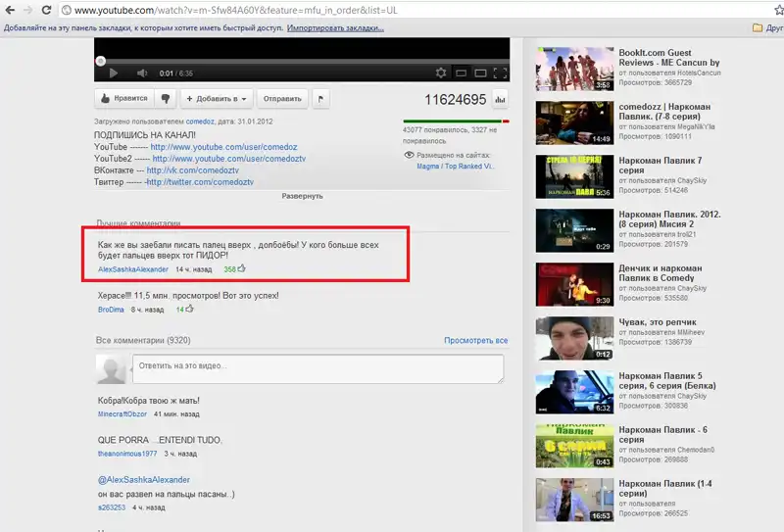Open the Просмотреть все comments link
784x532 pixels.
(475, 341)
